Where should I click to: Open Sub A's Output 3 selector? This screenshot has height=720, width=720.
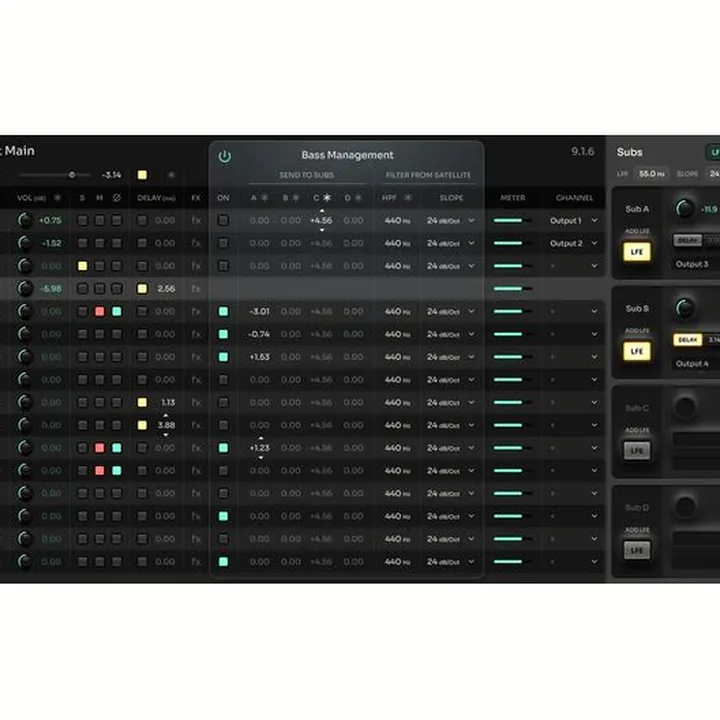(x=696, y=264)
